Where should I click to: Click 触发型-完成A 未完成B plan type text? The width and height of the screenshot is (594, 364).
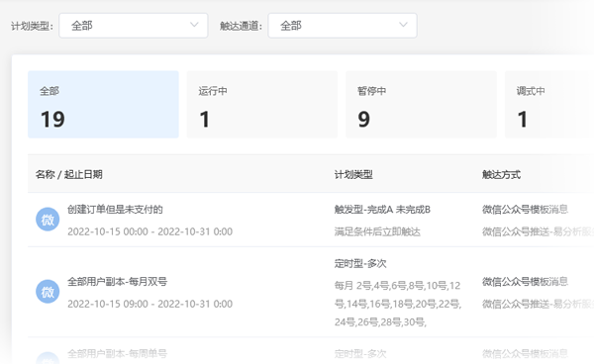pos(382,210)
